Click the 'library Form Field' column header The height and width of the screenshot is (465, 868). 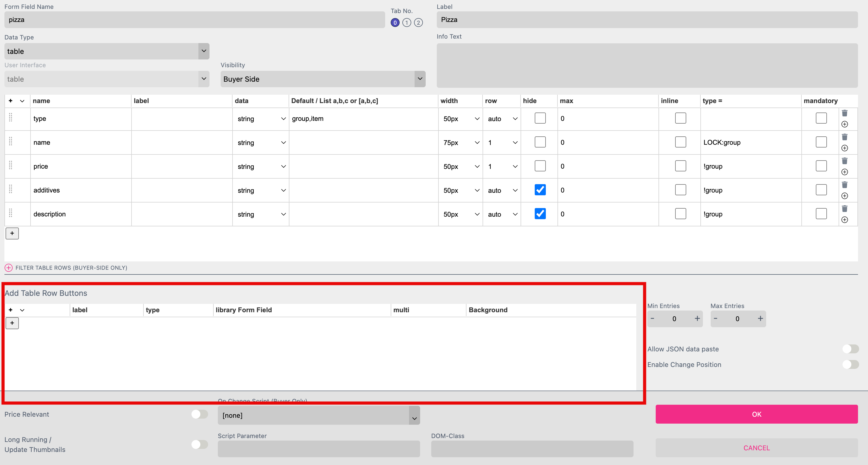coord(244,310)
